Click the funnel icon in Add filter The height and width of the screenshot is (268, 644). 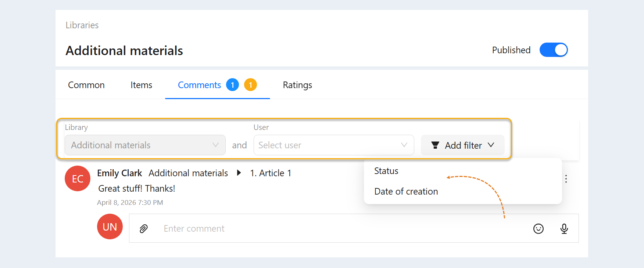tap(435, 145)
